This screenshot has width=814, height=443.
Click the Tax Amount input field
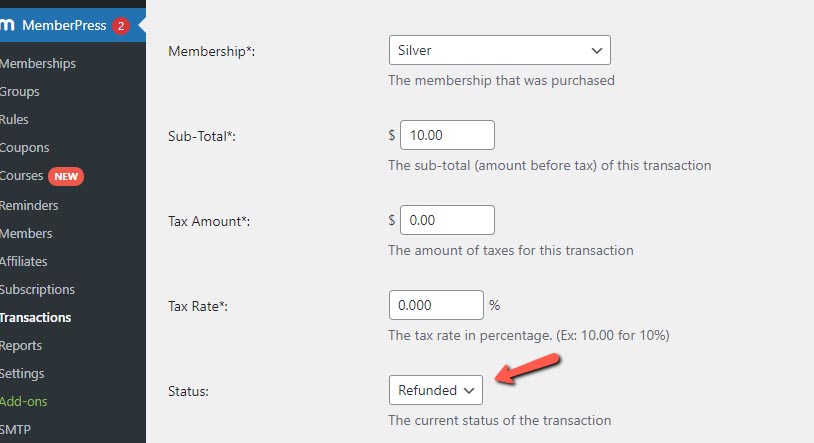pyautogui.click(x=447, y=220)
